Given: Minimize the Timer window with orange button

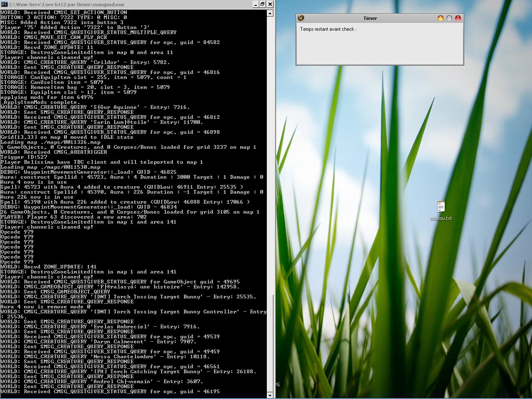Looking at the screenshot, I should click(441, 18).
